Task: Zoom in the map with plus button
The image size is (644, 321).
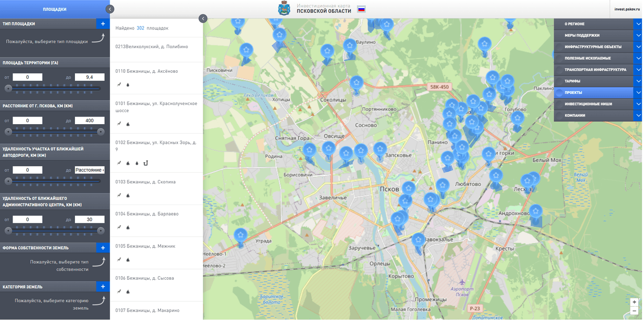Action: coord(634,302)
